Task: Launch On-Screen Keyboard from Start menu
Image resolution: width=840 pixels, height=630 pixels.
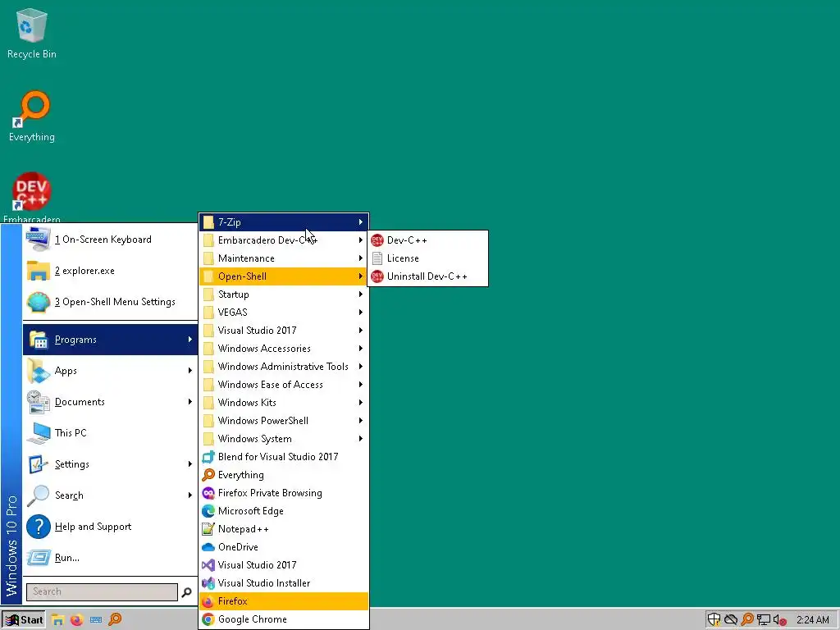Action: 111,240
